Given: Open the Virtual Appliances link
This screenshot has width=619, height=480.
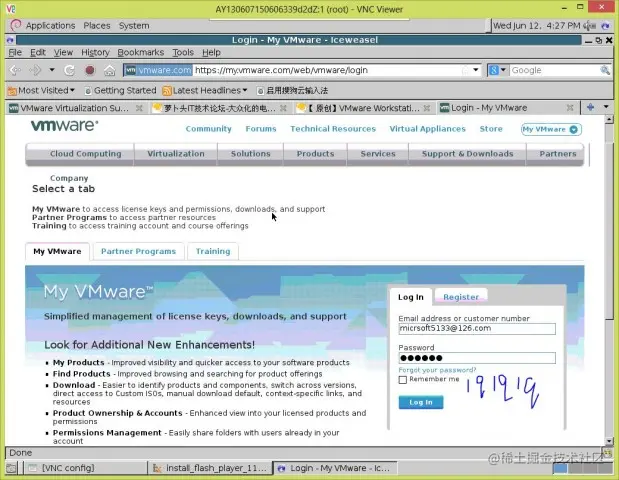Looking at the screenshot, I should click(x=427, y=129).
